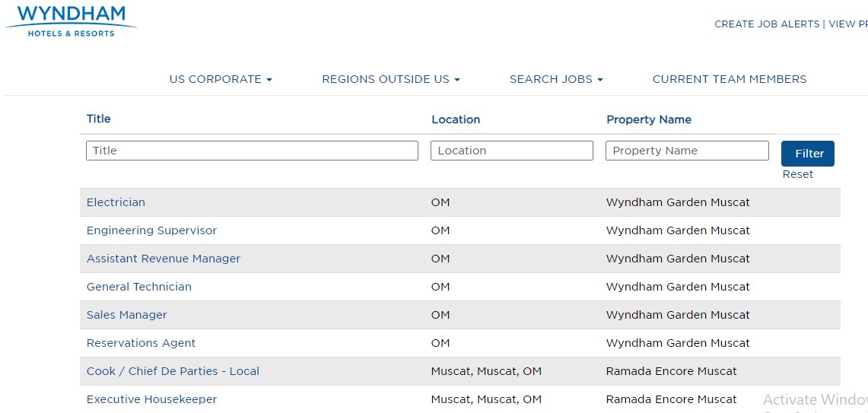
Task: Select Wyndham Garden Muscat in Electrician row
Action: coord(678,202)
